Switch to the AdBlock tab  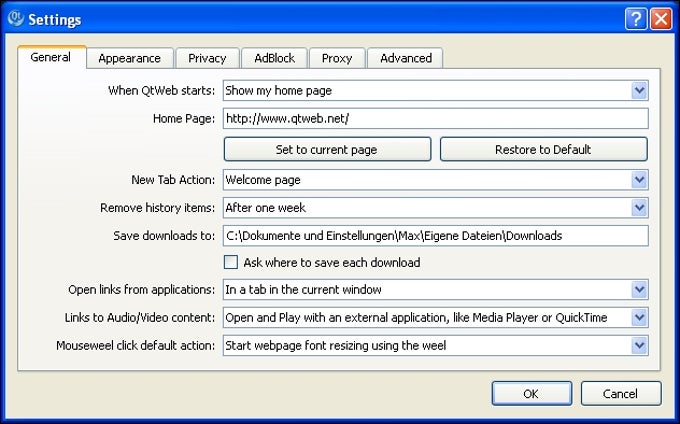coord(275,58)
